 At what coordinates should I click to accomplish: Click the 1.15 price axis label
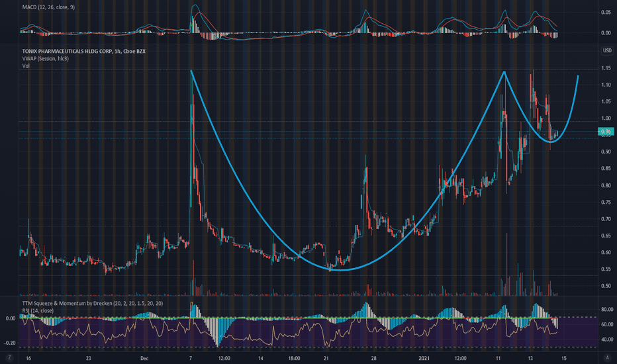click(x=606, y=68)
